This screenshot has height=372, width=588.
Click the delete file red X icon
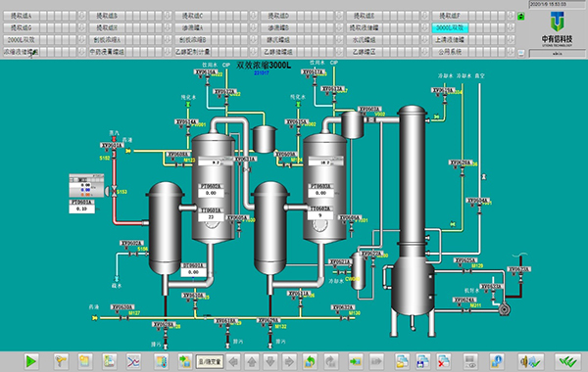(x=443, y=361)
